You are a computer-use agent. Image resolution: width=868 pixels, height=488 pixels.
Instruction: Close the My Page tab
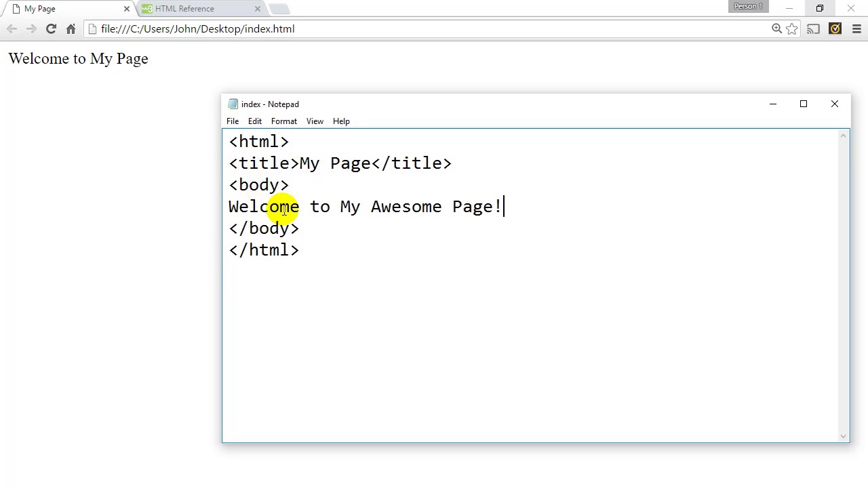click(127, 9)
